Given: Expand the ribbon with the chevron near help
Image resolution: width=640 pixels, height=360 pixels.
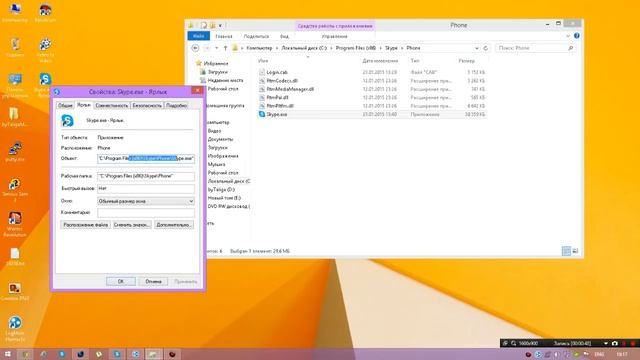Looking at the screenshot, I should [x=568, y=36].
